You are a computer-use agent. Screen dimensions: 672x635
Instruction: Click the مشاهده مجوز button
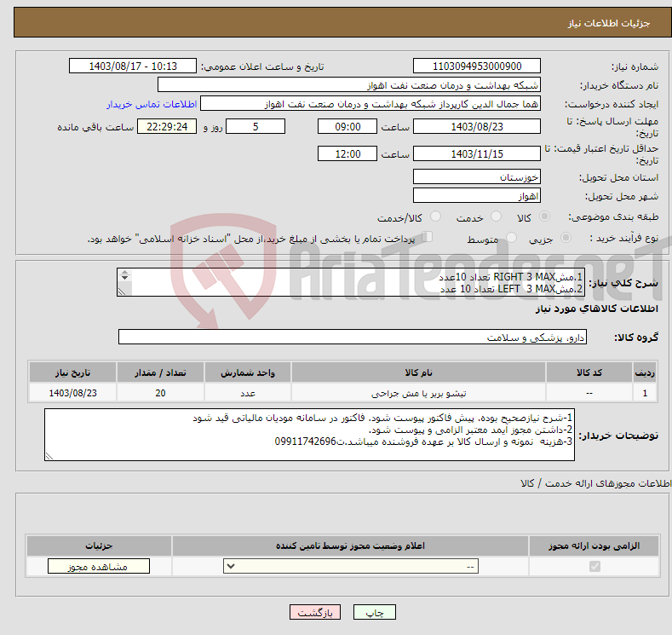[99, 567]
